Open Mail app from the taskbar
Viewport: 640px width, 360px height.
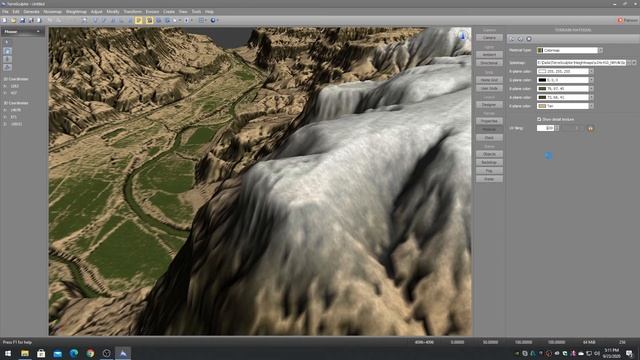[58, 353]
